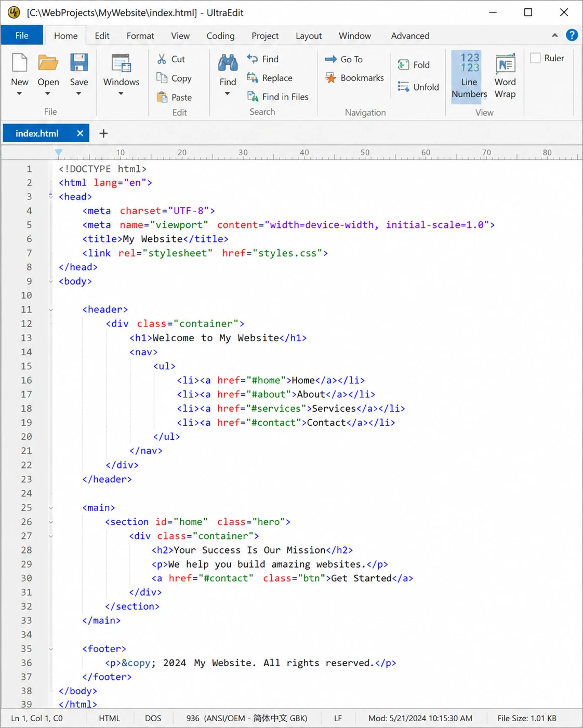This screenshot has height=728, width=583.
Task: Switch to the Window ribbon tab
Action: click(x=355, y=36)
